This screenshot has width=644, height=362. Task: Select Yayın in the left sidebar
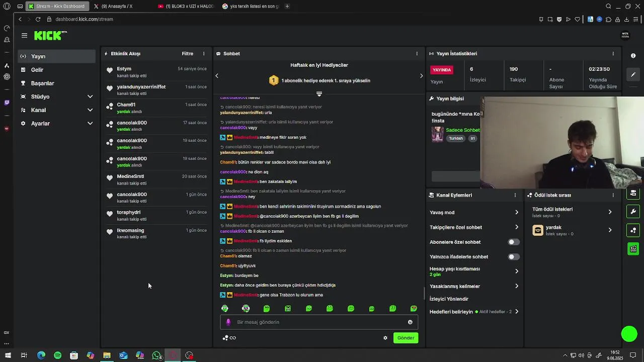point(56,56)
